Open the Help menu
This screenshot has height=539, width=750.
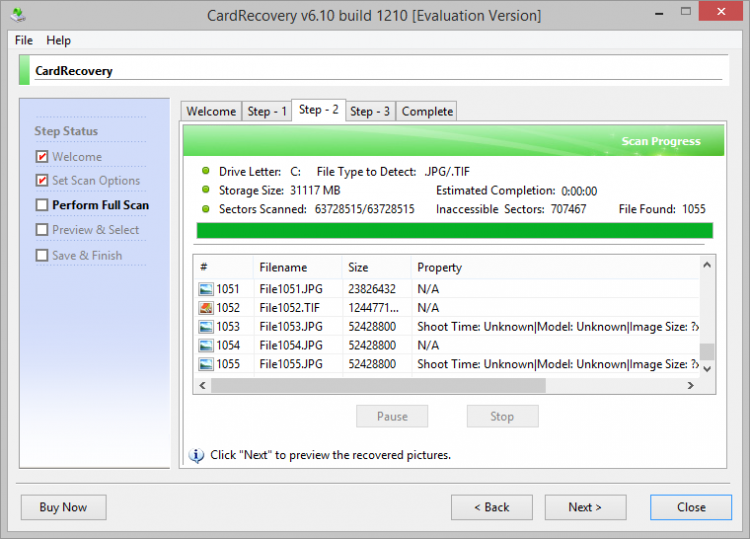click(58, 40)
